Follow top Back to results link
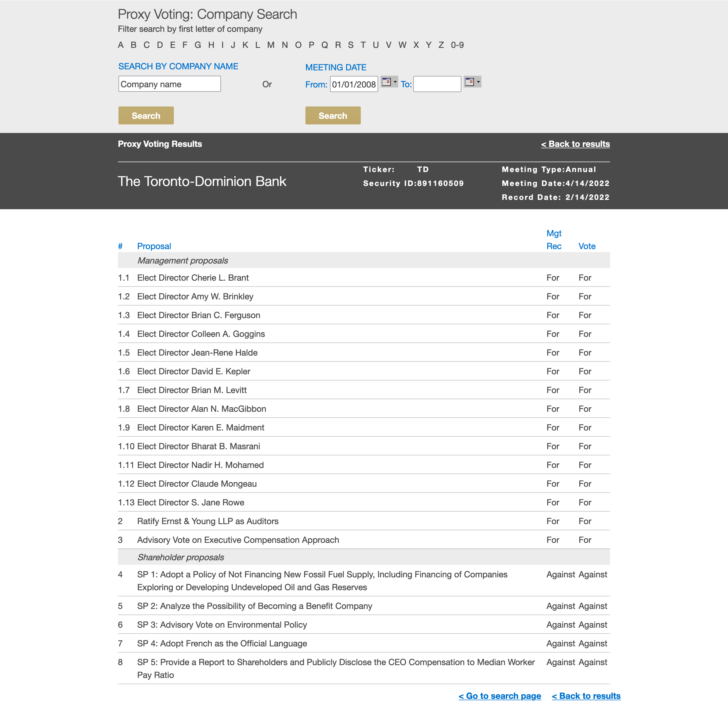The height and width of the screenshot is (709, 728). 575,144
